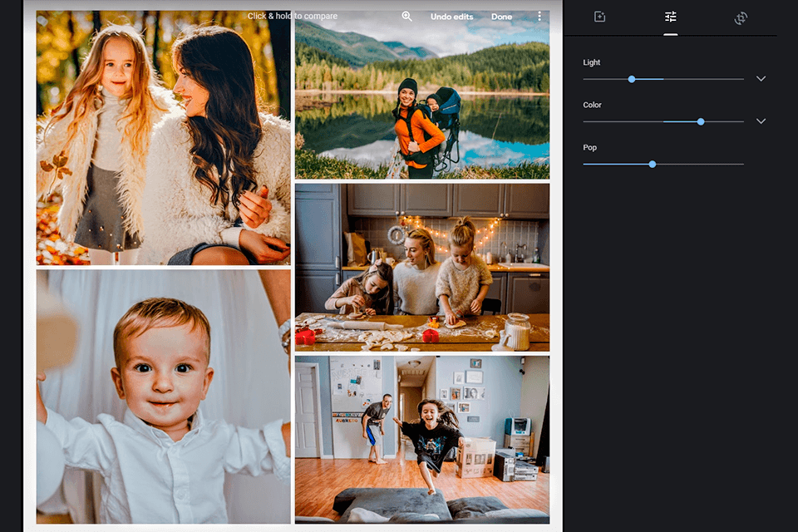This screenshot has height=532, width=798.
Task: Click the Pop label text
Action: 589,147
